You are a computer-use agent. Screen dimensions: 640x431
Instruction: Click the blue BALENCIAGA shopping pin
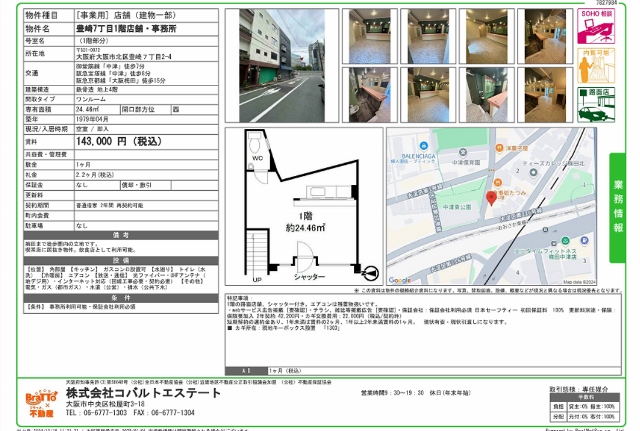423,145
